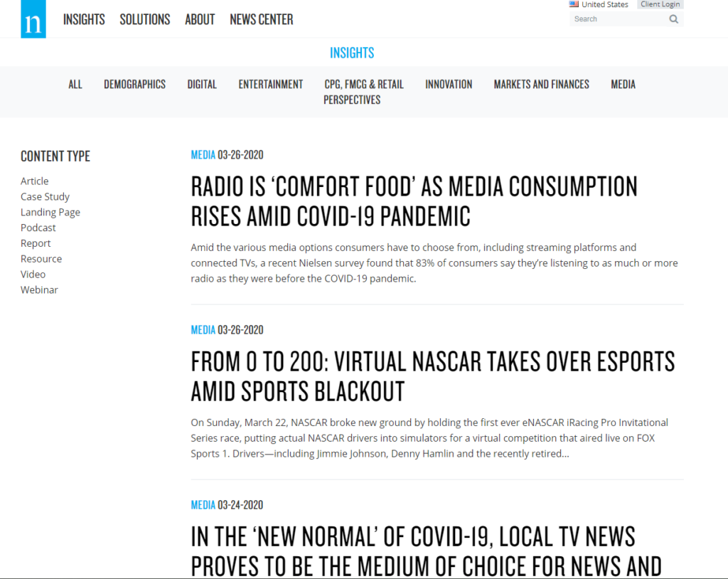Select the All category tab
This screenshot has height=579, width=728.
pos(75,84)
